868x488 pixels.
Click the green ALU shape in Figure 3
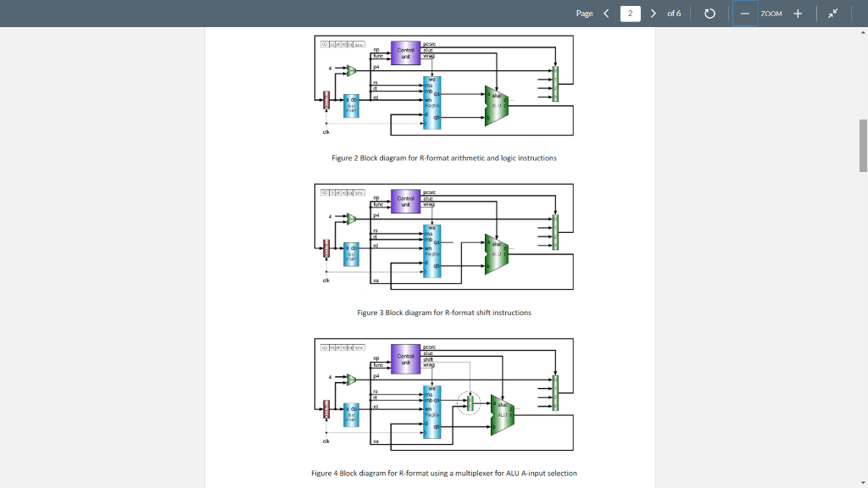(x=495, y=252)
